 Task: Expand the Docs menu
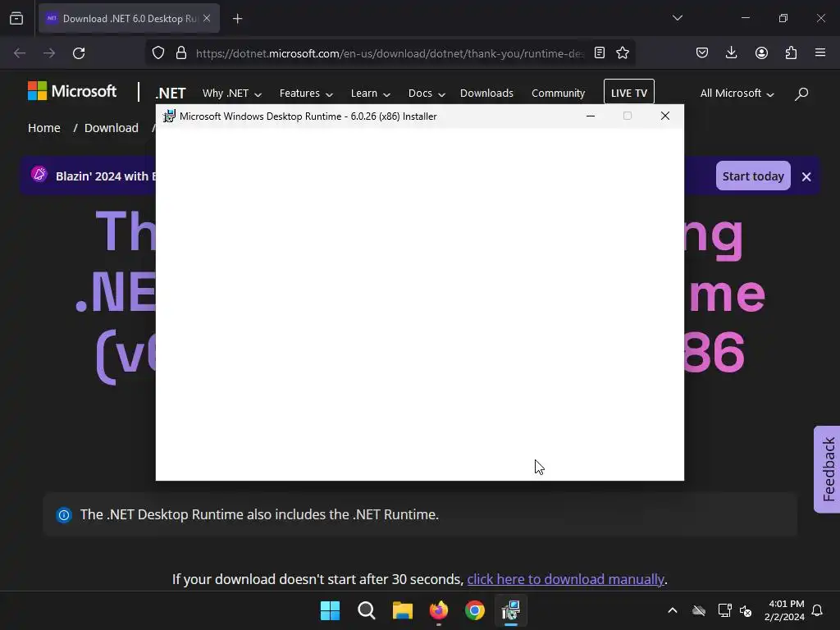(427, 94)
